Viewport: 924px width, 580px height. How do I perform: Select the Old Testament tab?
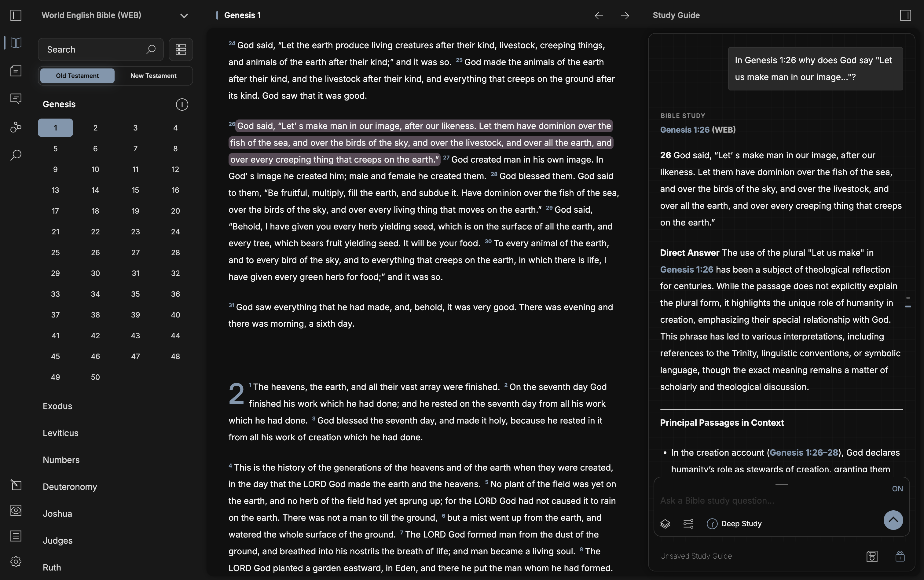[x=77, y=76]
